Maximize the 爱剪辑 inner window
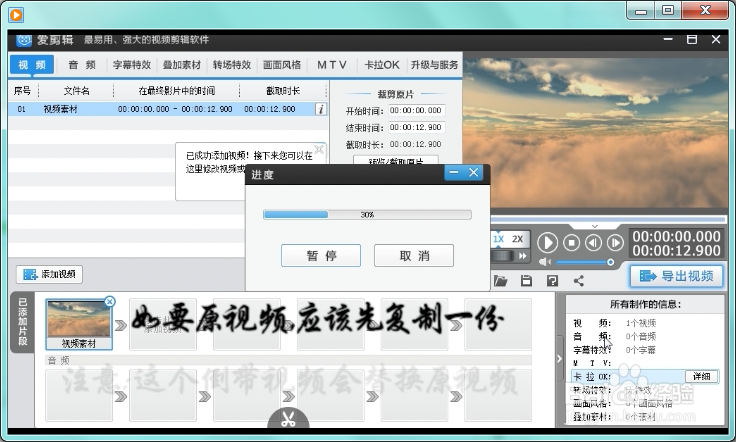This screenshot has width=736, height=442. coord(692,39)
